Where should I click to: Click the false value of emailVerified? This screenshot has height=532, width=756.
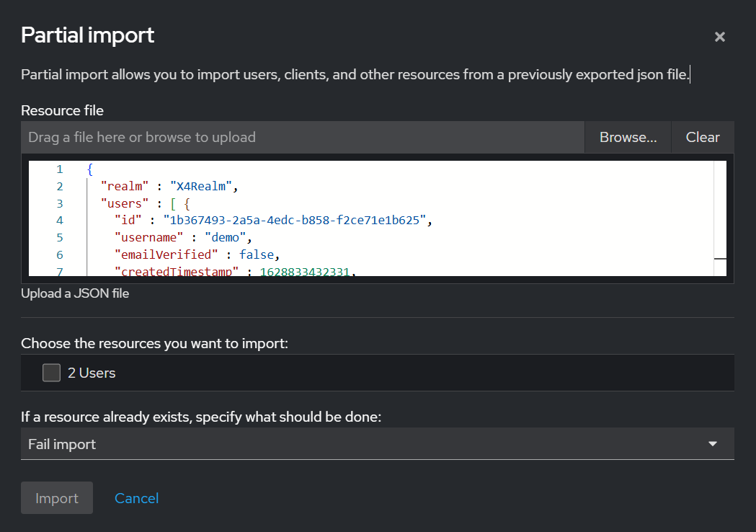tap(258, 254)
